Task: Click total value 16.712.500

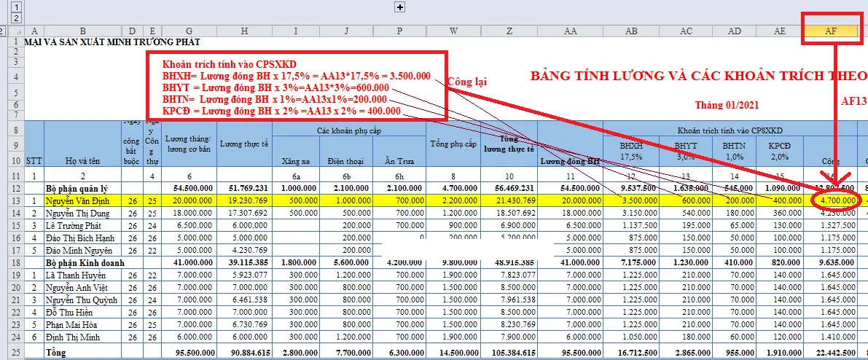Action: [x=631, y=353]
